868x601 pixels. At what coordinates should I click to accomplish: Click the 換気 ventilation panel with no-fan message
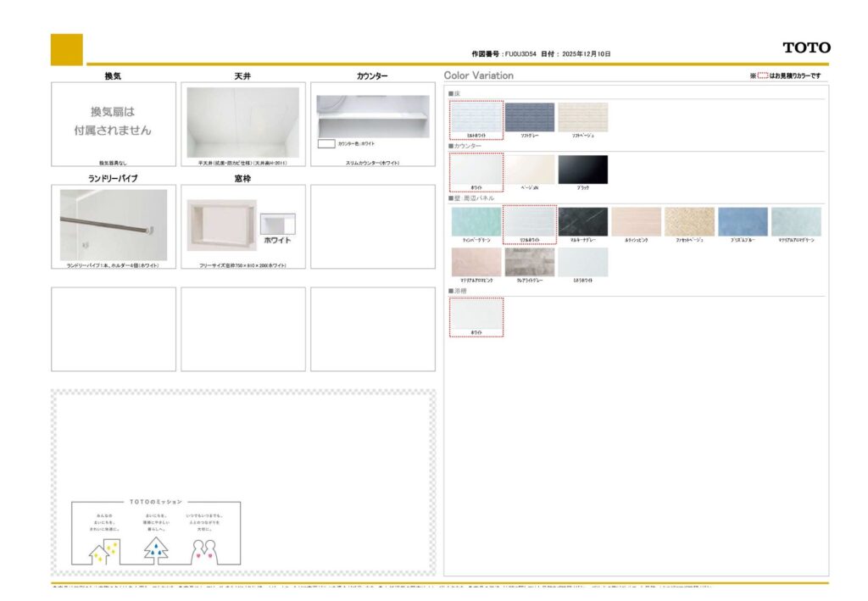[114, 122]
